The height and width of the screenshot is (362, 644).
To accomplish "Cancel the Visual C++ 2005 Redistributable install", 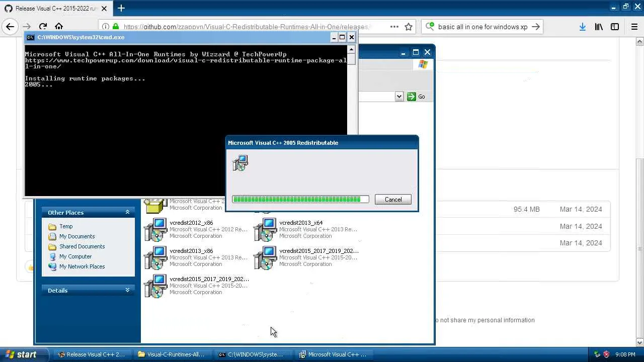I will [x=393, y=200].
